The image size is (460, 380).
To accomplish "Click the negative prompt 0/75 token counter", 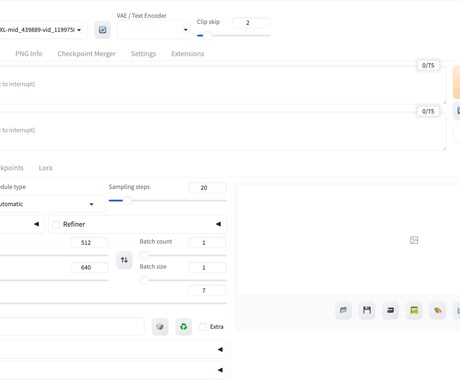I will click(x=428, y=111).
